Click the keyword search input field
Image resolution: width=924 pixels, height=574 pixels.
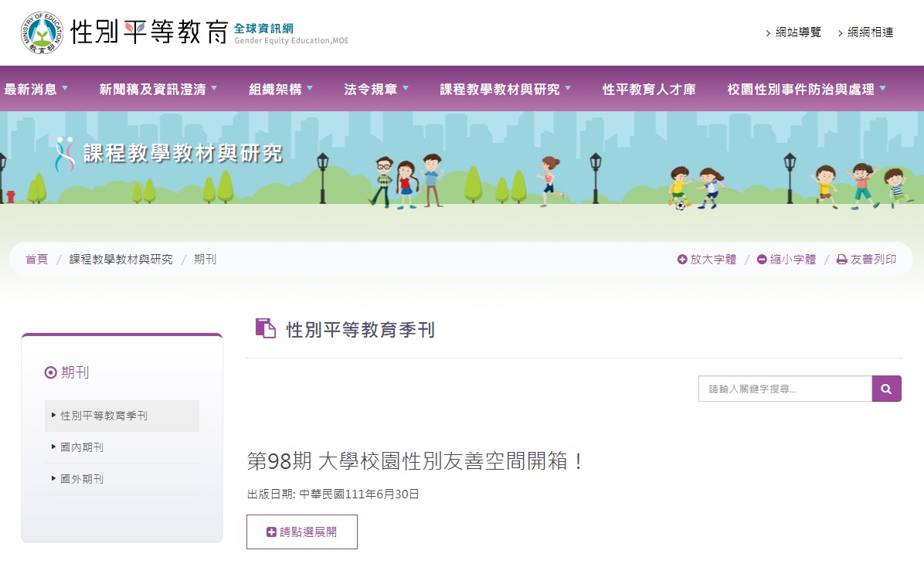pos(785,389)
